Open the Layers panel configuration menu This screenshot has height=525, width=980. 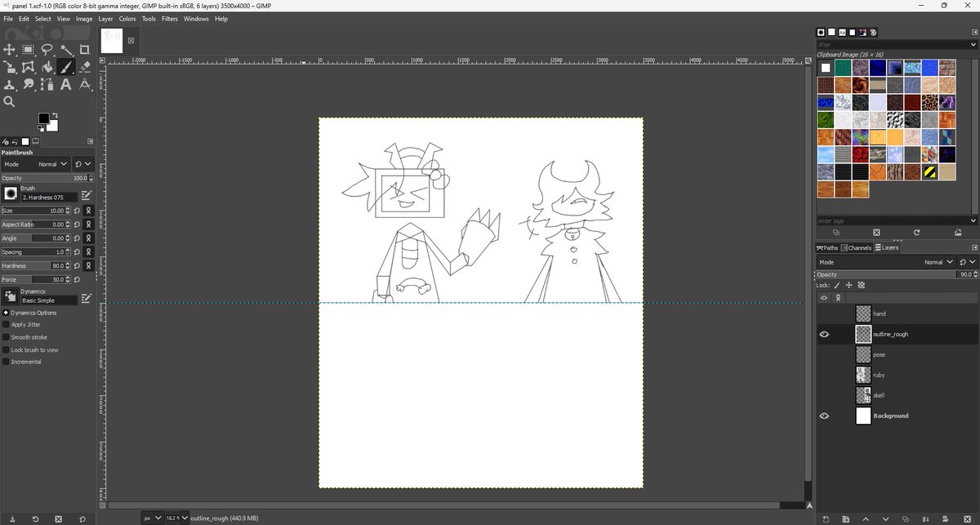click(974, 247)
